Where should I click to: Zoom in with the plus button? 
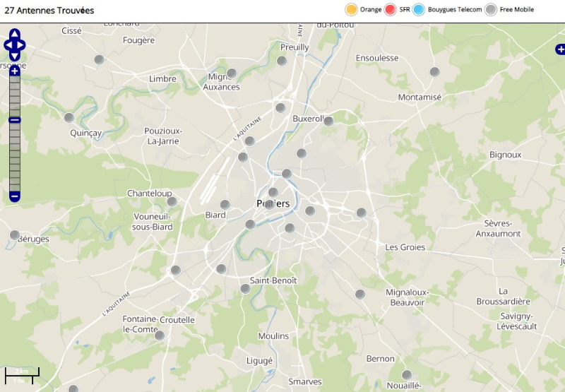(15, 71)
